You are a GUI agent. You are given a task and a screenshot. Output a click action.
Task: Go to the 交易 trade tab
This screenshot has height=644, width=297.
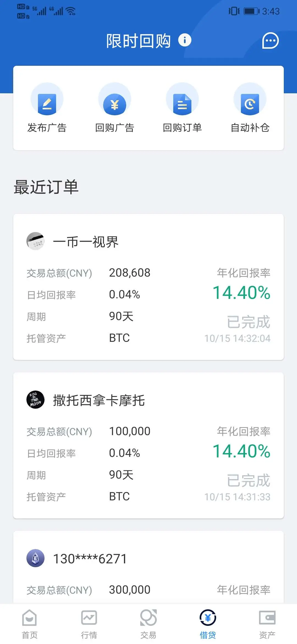(x=148, y=624)
